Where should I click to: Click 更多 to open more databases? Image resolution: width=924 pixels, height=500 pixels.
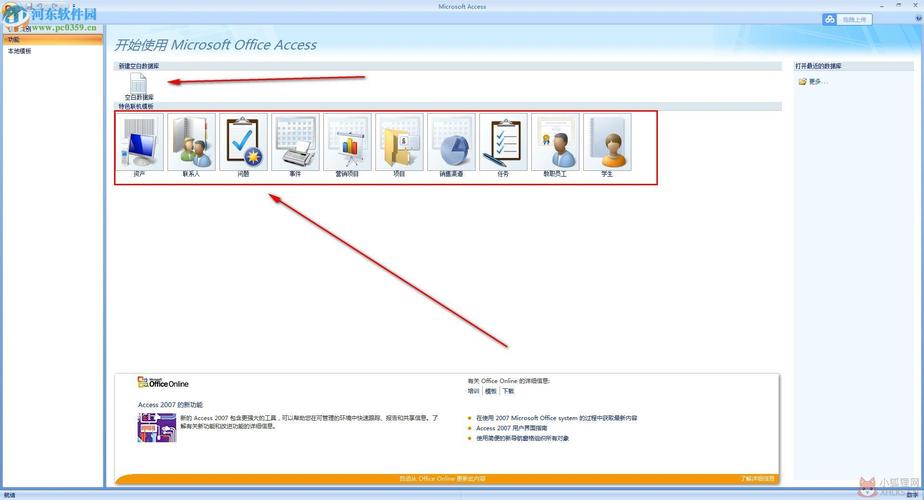(818, 81)
